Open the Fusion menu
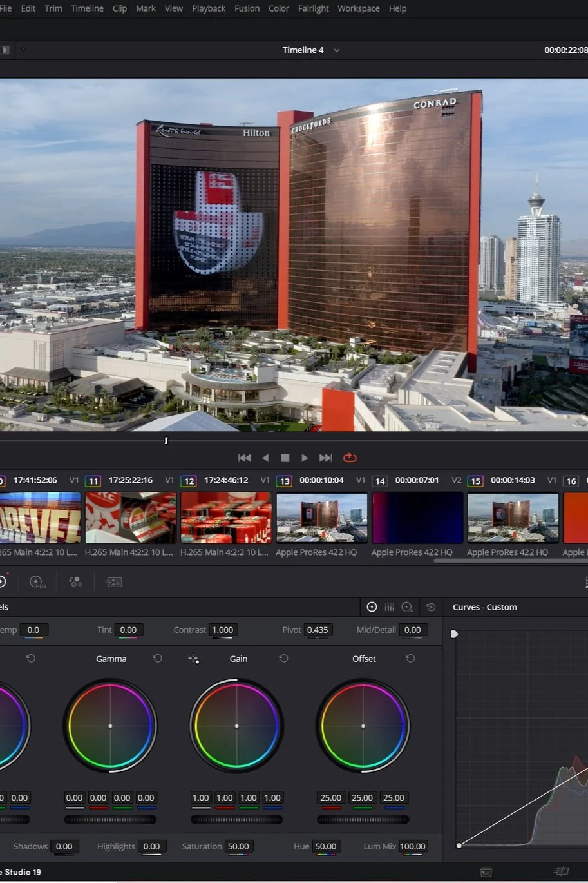 coord(247,8)
